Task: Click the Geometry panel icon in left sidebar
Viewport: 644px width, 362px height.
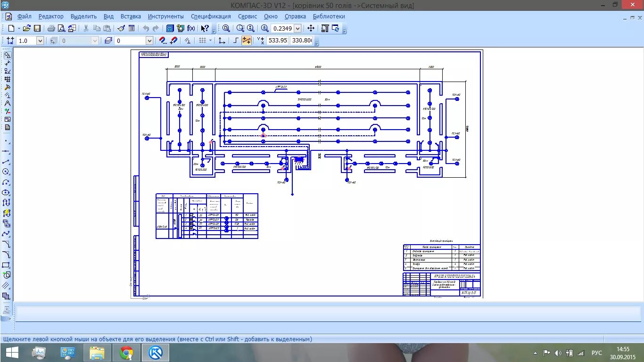Action: click(7, 55)
